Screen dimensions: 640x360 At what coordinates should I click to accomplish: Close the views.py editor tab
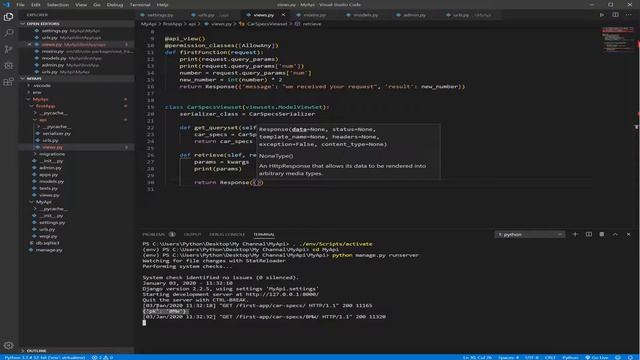[x=283, y=15]
